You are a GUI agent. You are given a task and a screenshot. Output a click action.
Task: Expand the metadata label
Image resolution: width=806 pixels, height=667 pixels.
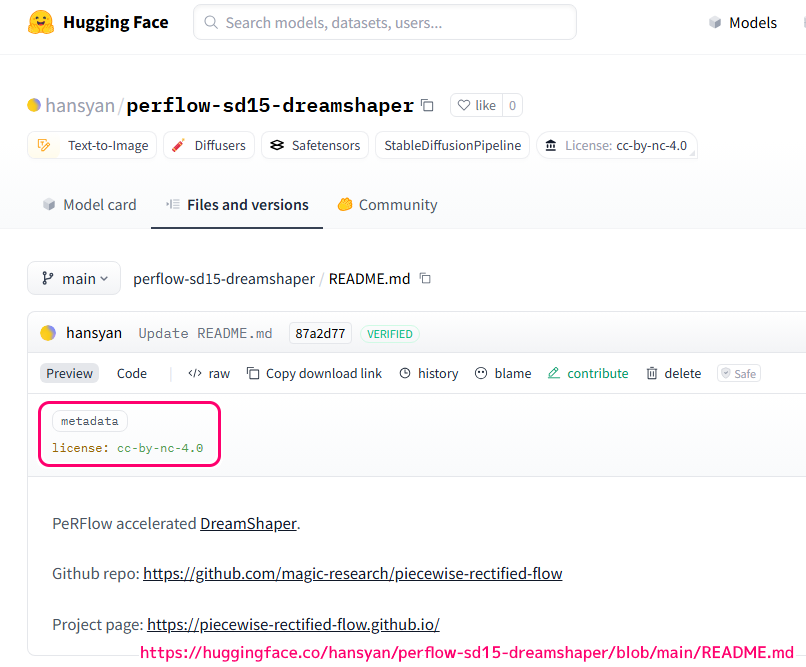pyautogui.click(x=89, y=421)
